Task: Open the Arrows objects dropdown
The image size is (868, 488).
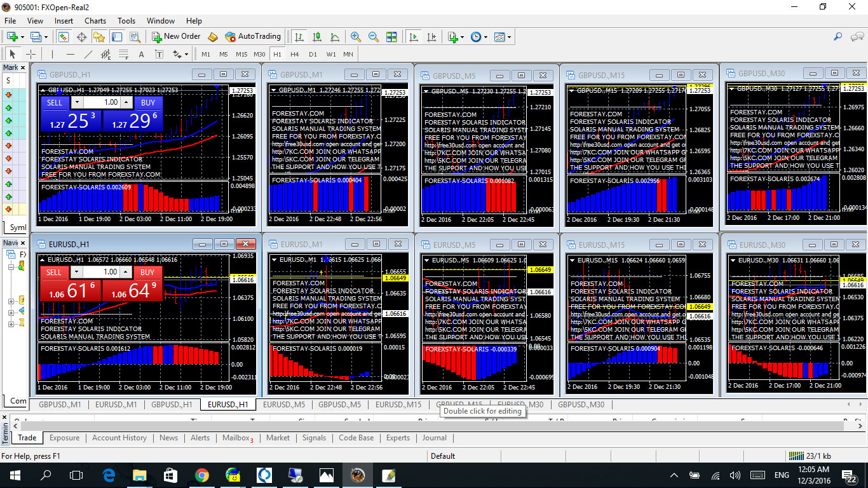Action: point(186,55)
